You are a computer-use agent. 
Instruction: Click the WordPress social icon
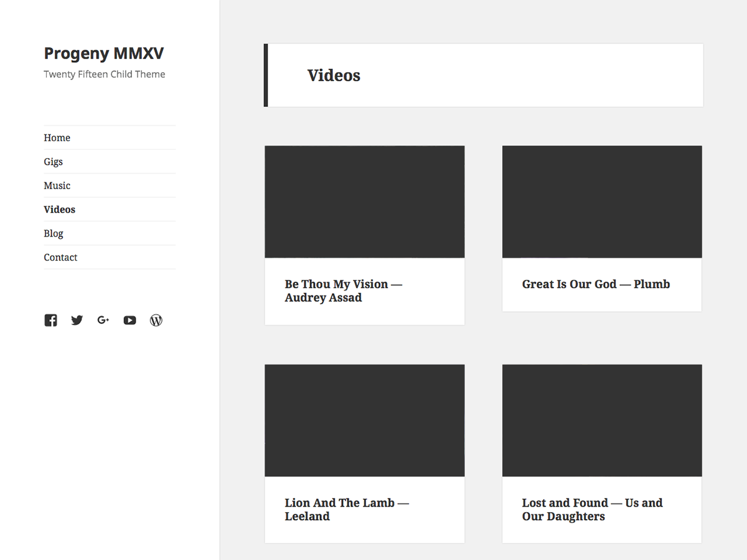point(156,320)
